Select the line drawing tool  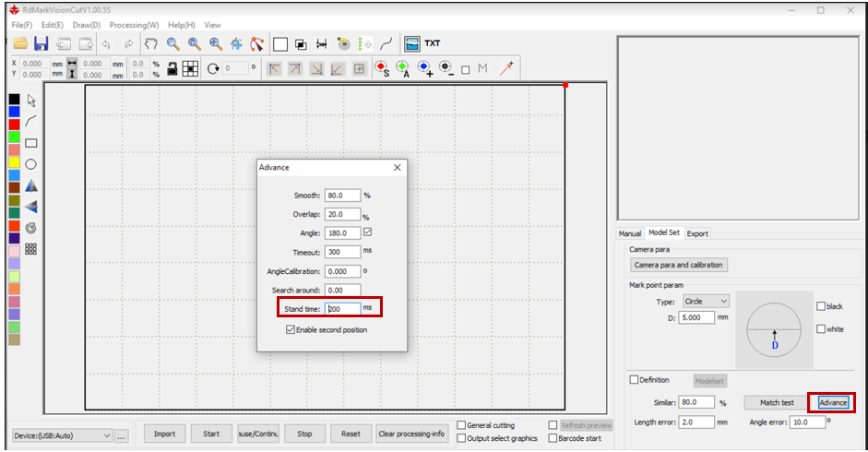[31, 122]
